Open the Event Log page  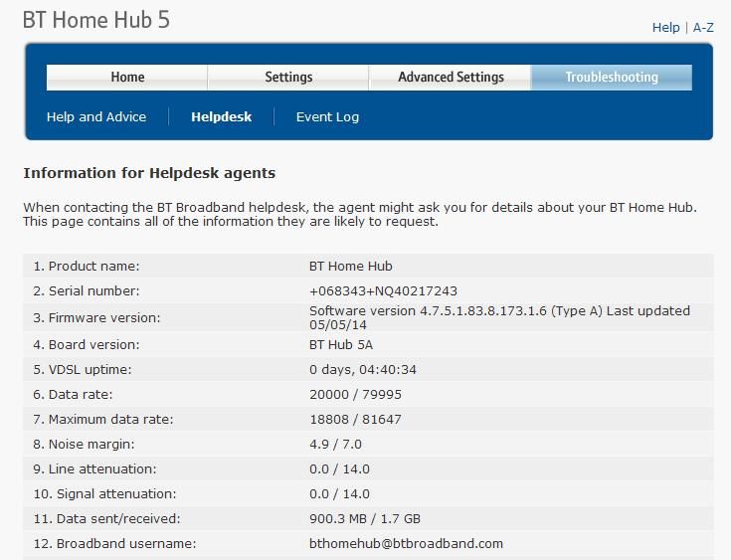328,116
